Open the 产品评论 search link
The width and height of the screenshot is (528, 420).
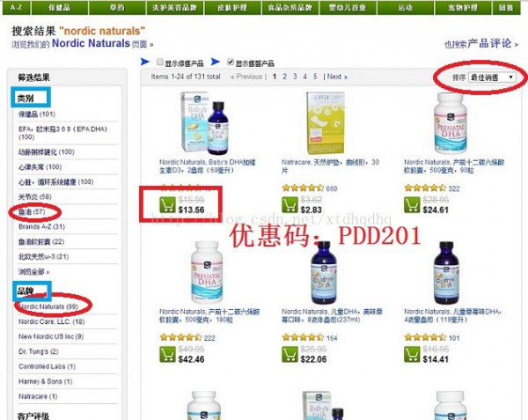(493, 43)
